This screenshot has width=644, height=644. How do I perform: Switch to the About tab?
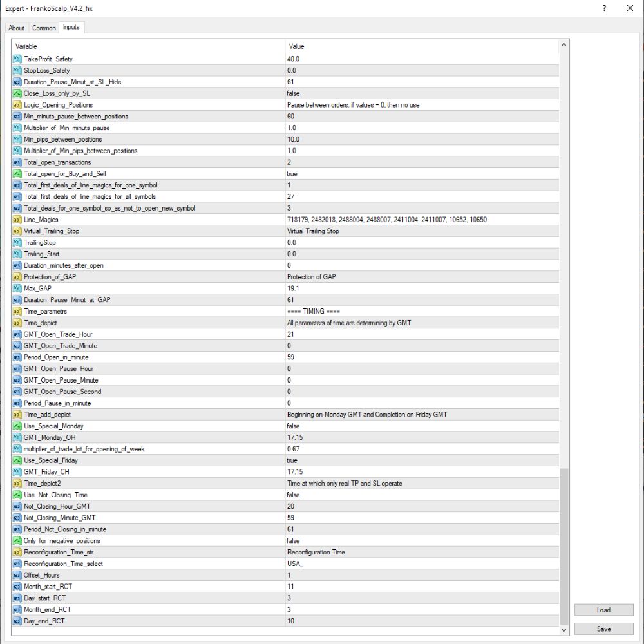17,28
